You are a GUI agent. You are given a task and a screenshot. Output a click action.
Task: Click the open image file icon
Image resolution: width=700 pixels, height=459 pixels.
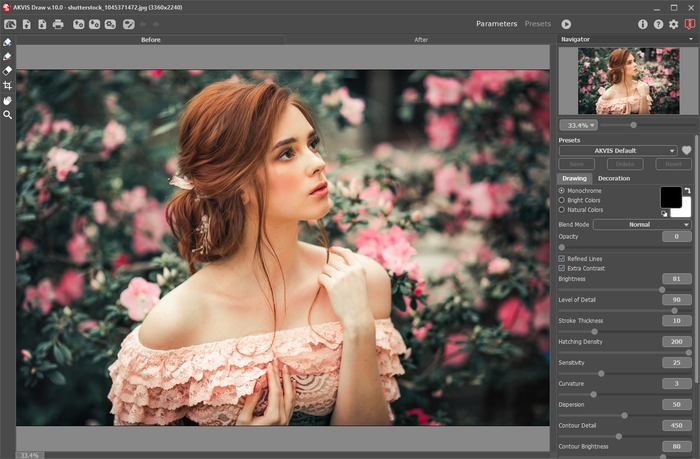[x=27, y=24]
